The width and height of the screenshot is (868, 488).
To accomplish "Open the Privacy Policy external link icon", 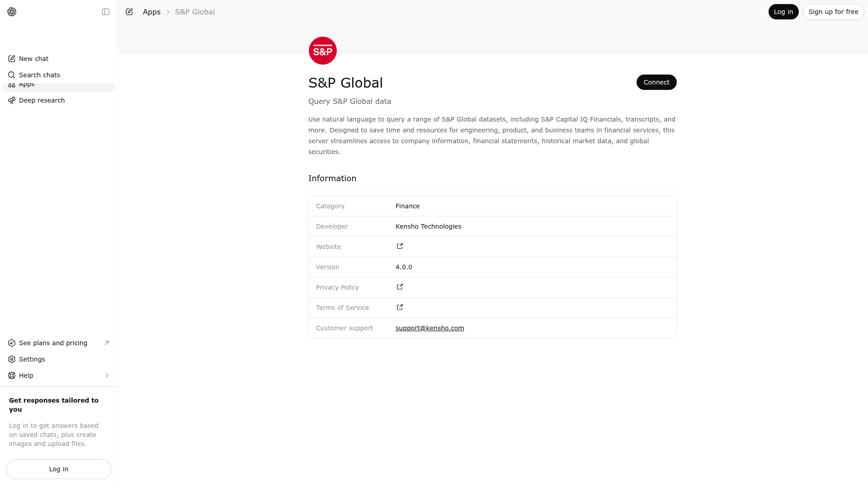I will click(400, 287).
